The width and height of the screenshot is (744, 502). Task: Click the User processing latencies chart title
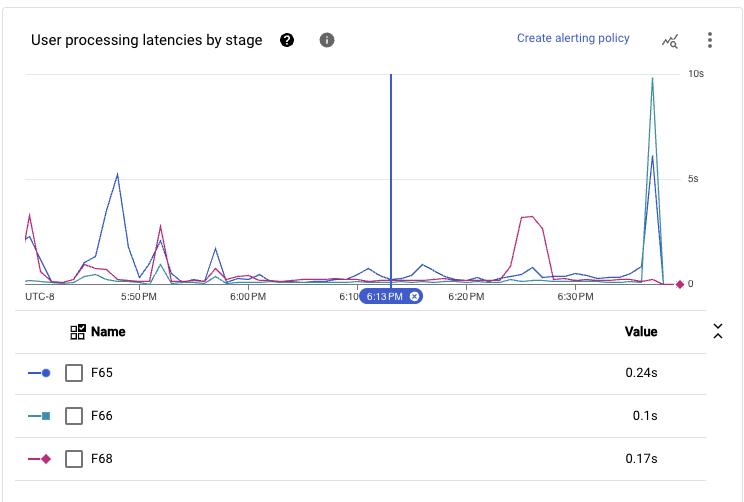click(x=147, y=41)
